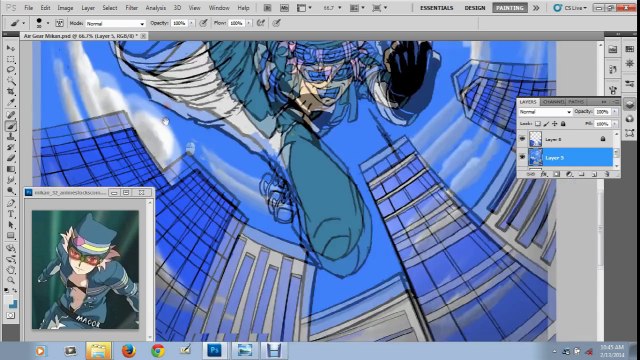Hide the upper layer's eye icon
640x360 pixels.
pyautogui.click(x=522, y=139)
